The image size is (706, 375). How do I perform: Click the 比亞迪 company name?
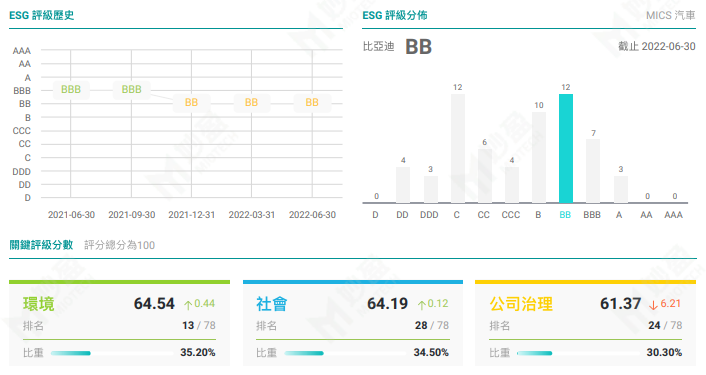pyautogui.click(x=378, y=46)
